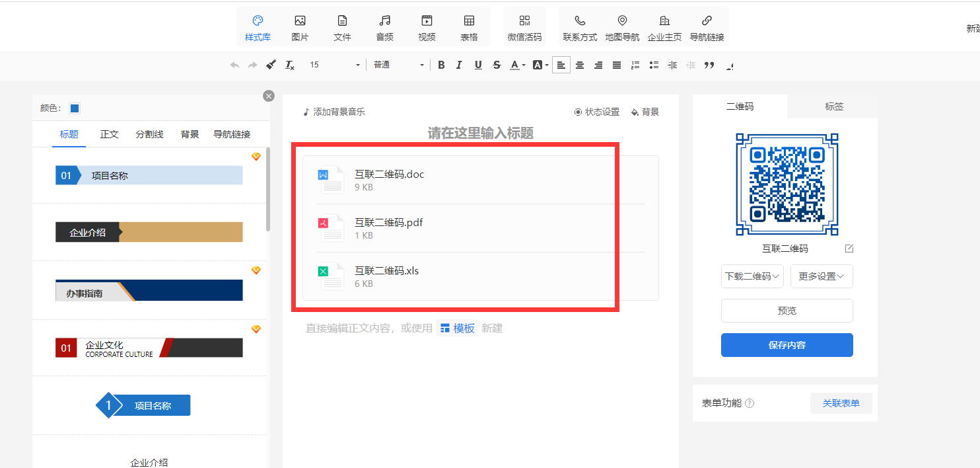Expand the 更多设置 dropdown
The image size is (980, 468).
pos(820,276)
